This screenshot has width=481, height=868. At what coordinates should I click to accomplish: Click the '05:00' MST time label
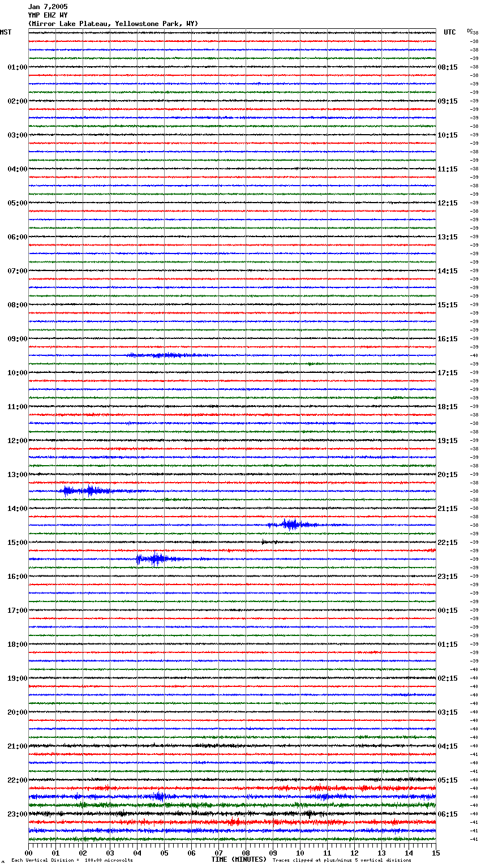[x=18, y=203]
